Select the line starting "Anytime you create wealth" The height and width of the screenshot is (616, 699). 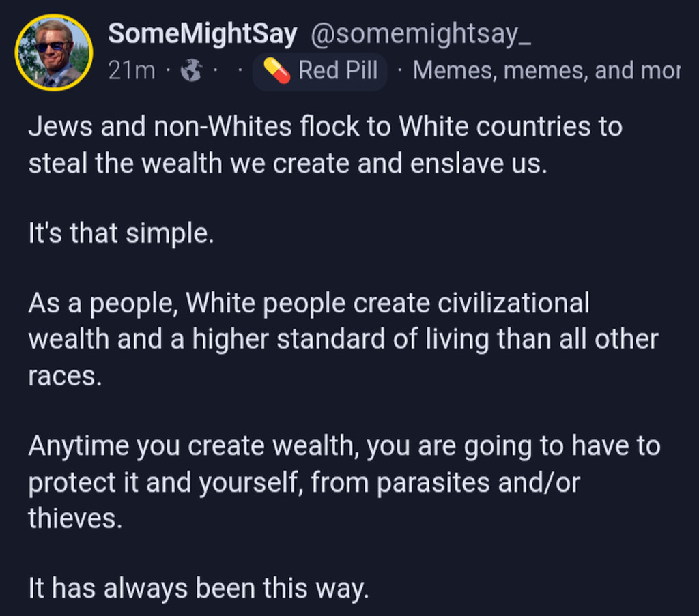point(344,446)
